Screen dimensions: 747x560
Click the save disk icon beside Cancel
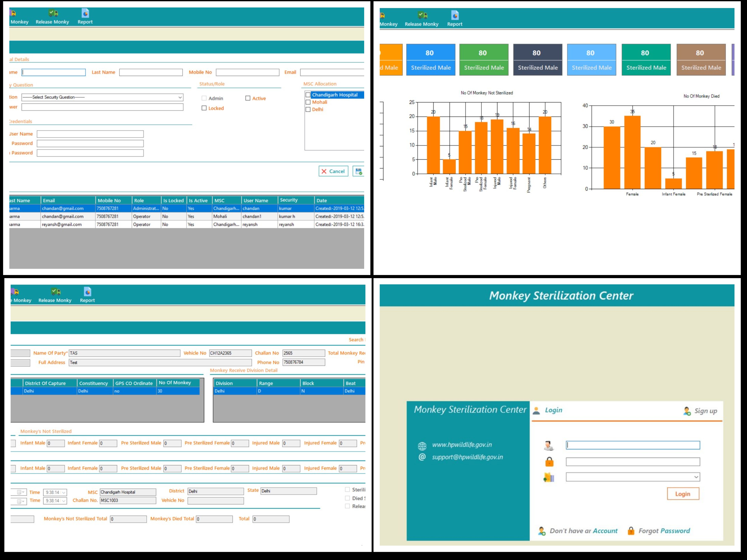pos(358,172)
